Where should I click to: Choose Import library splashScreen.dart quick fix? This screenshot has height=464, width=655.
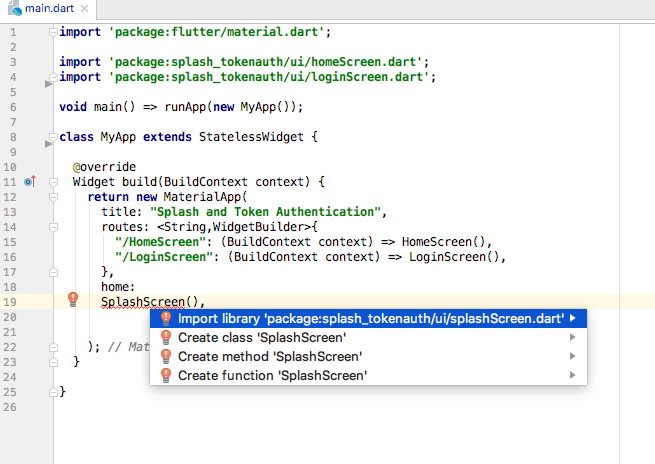(368, 319)
